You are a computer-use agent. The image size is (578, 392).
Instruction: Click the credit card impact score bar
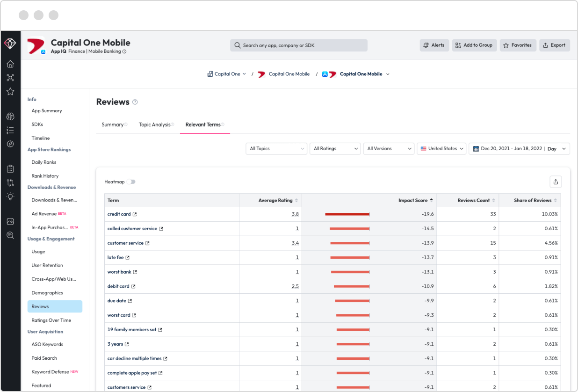347,214
